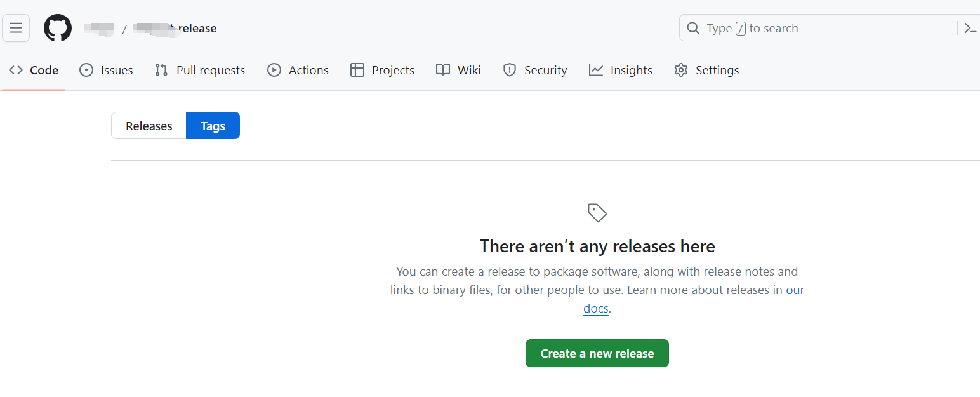Open the repository name link ending in release
Screen dimensions: 980x397
tap(175, 28)
